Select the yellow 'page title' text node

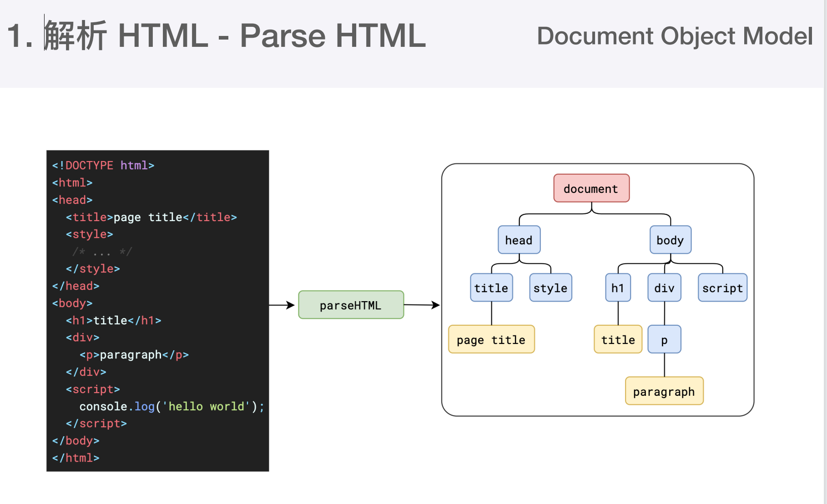491,339
